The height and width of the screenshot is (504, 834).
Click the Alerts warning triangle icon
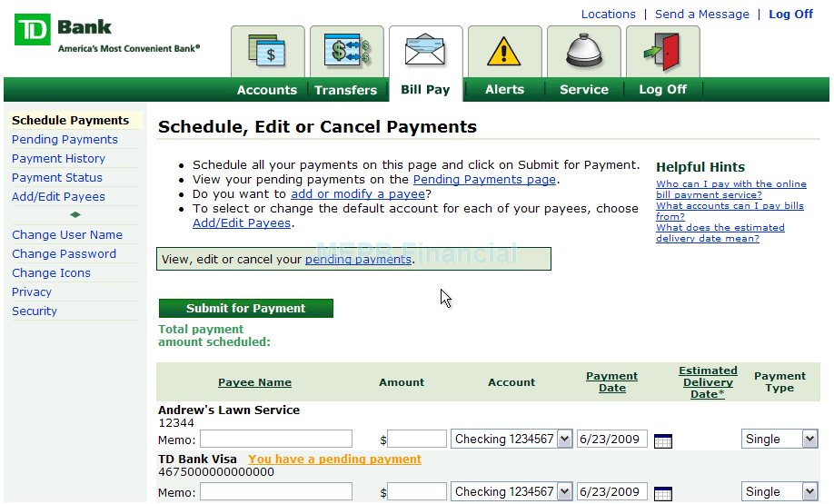pyautogui.click(x=503, y=51)
